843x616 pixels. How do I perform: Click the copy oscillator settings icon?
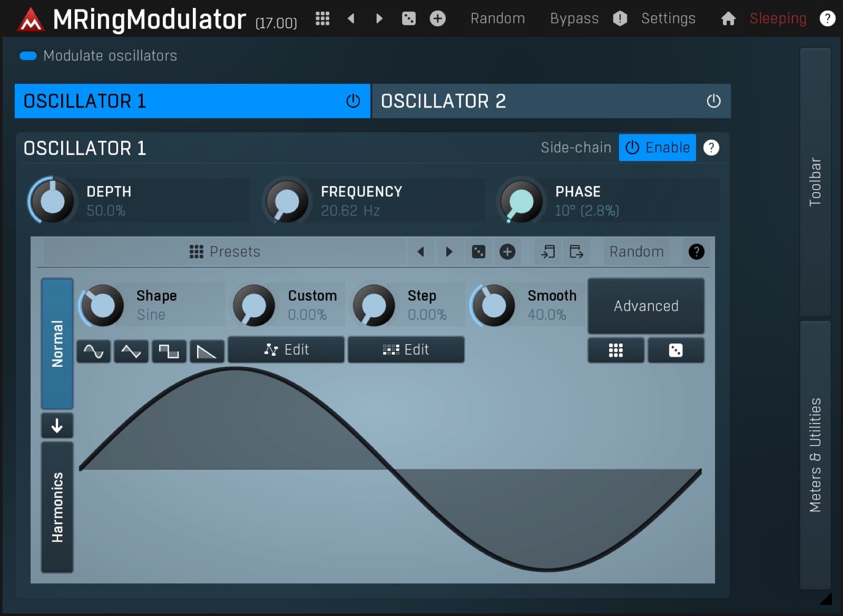click(548, 251)
